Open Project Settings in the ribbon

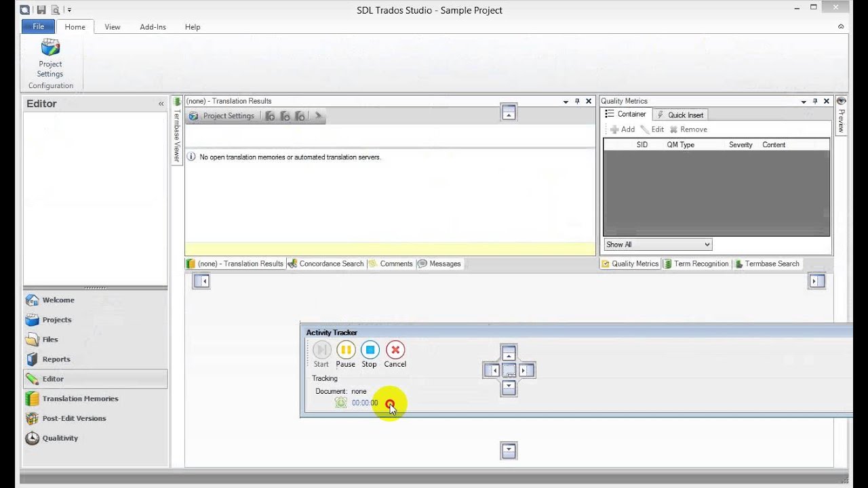tap(50, 59)
